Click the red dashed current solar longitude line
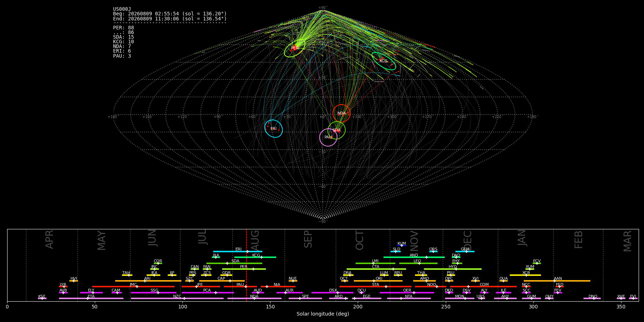This screenshot has height=322, width=644. click(246, 265)
